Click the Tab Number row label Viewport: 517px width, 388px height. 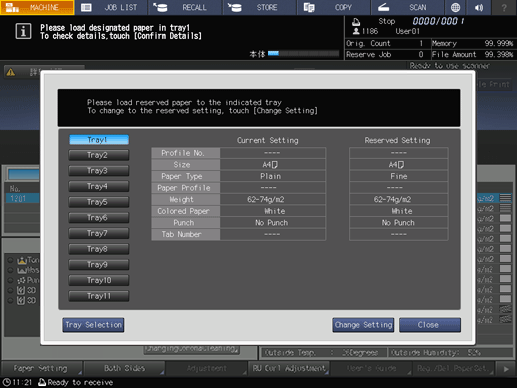[x=186, y=235]
